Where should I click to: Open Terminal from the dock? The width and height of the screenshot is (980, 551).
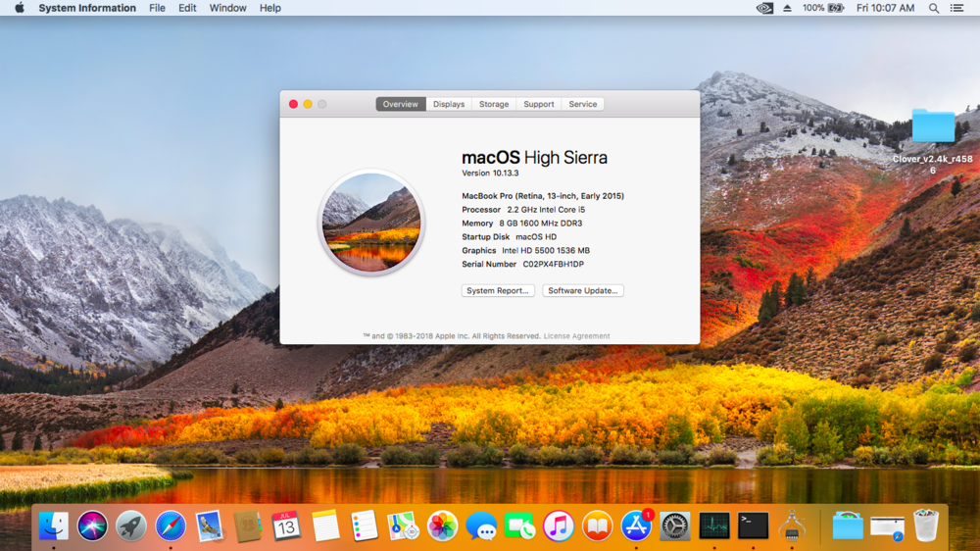pos(753,526)
